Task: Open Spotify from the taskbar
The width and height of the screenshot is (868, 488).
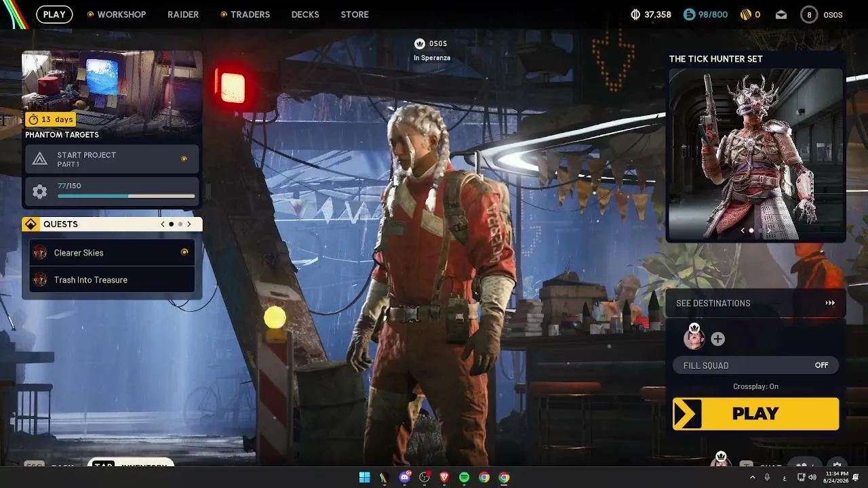Action: click(x=464, y=477)
